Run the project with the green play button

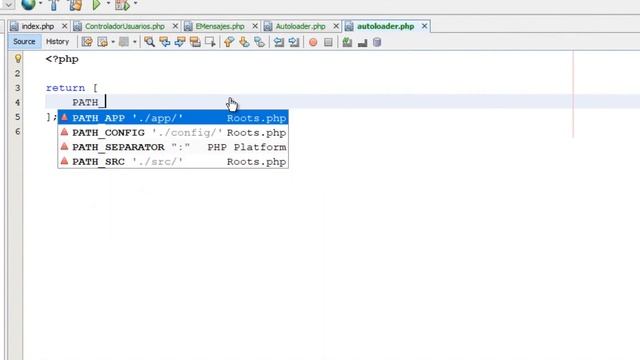pos(96,5)
